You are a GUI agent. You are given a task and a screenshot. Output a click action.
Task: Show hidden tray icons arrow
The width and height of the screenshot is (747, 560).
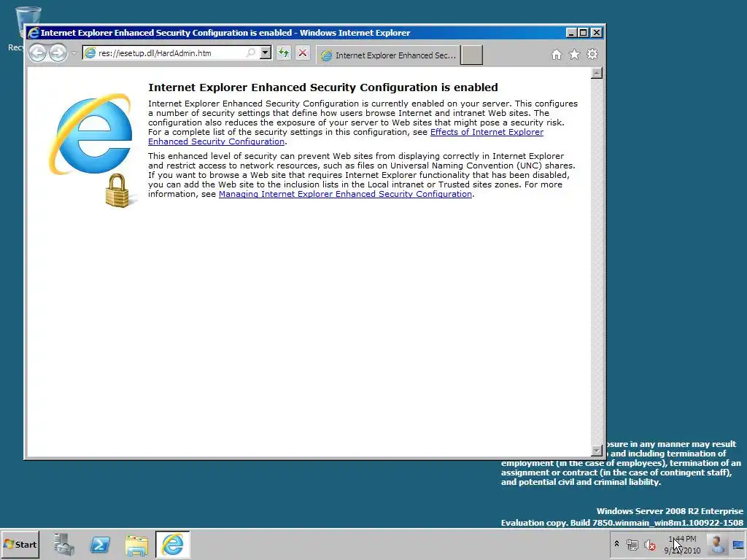tap(616, 544)
